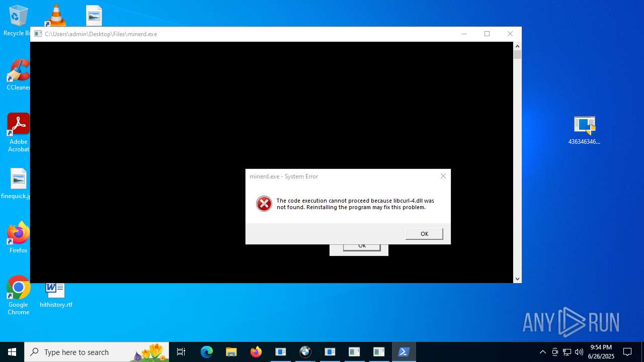Screen dimensions: 644x362
Task: Click the red error icon in dialog
Action: pyautogui.click(x=264, y=204)
